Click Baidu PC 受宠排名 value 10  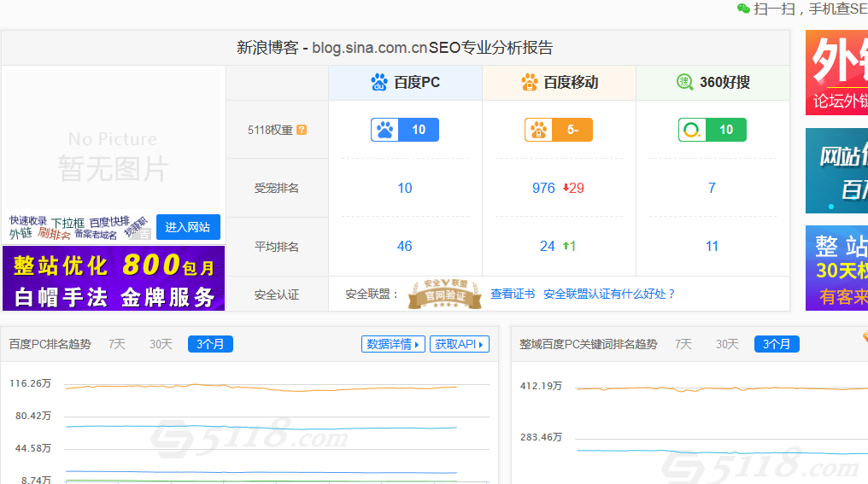point(405,188)
